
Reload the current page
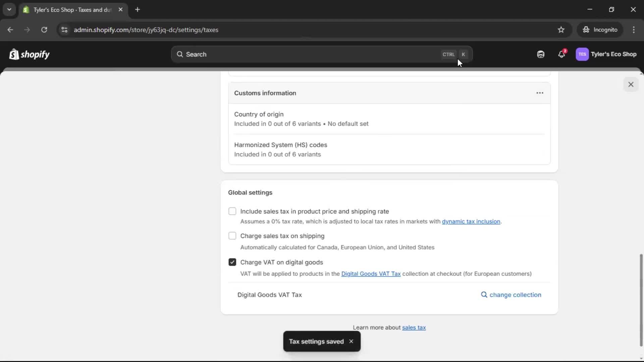[x=44, y=30]
